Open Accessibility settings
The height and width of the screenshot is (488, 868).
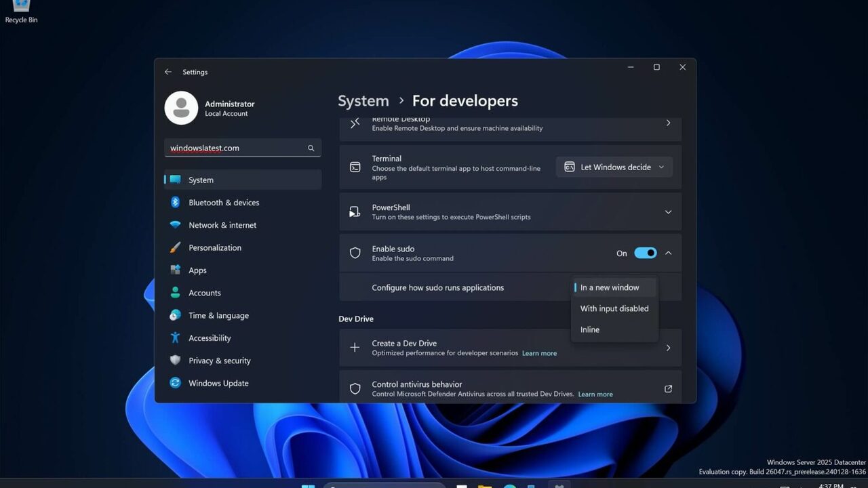pos(210,338)
